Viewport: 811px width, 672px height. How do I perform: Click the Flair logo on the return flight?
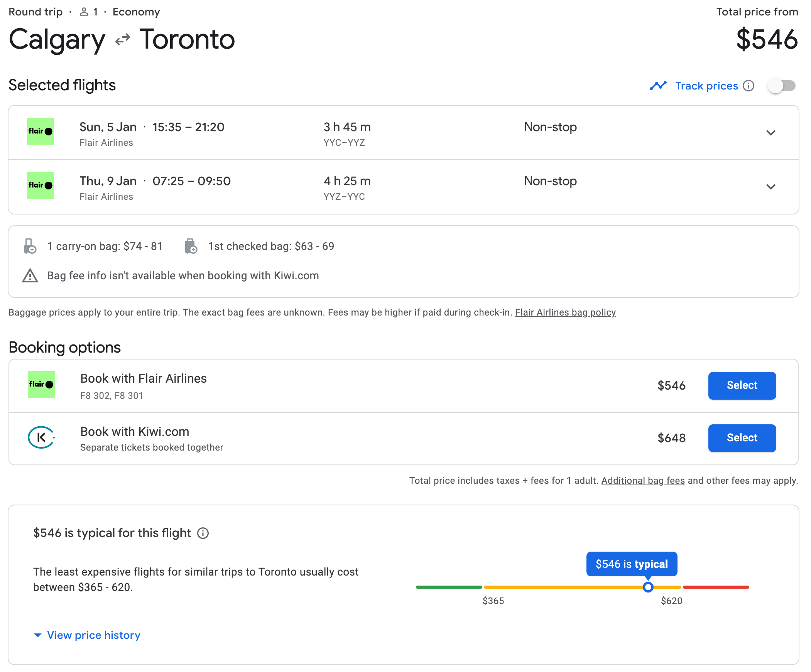pos(40,186)
